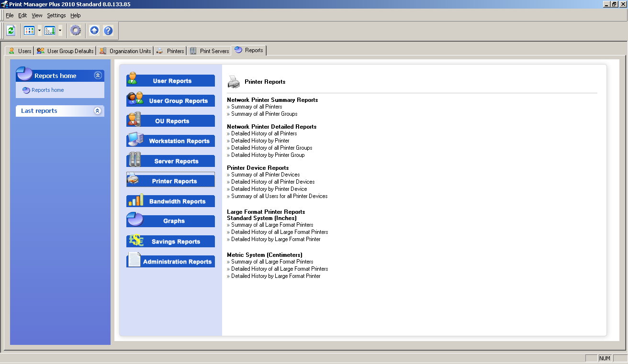628x364 pixels.
Task: Open the Graphs pie chart section
Action: click(170, 221)
